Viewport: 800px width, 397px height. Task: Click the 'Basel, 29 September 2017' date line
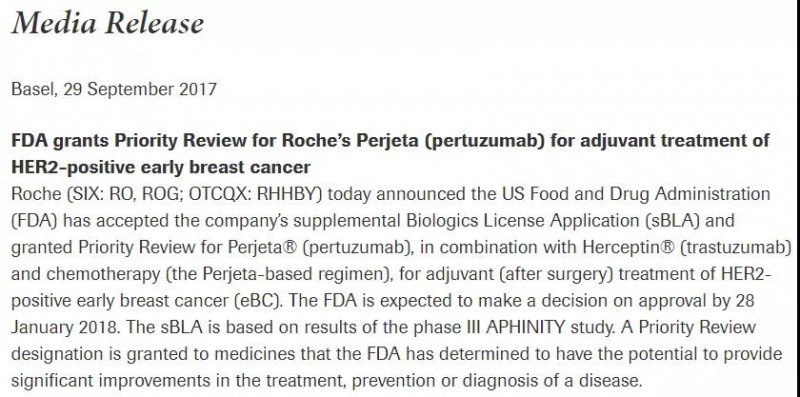(x=114, y=89)
